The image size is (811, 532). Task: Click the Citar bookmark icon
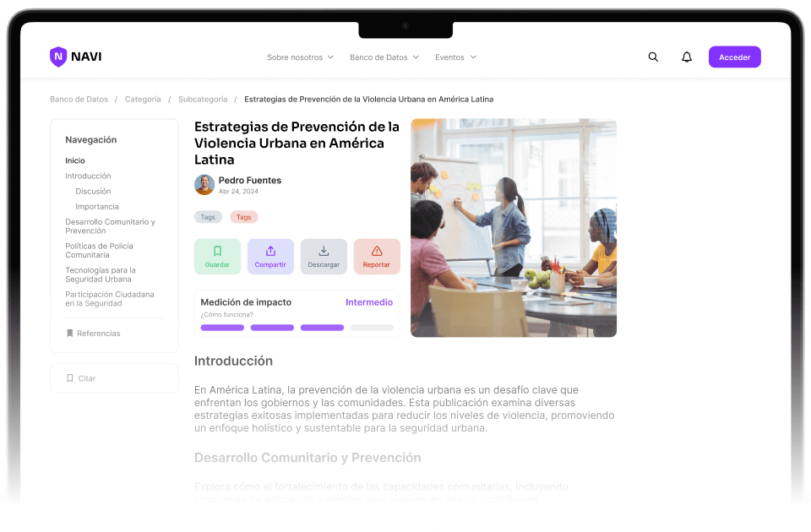(70, 378)
